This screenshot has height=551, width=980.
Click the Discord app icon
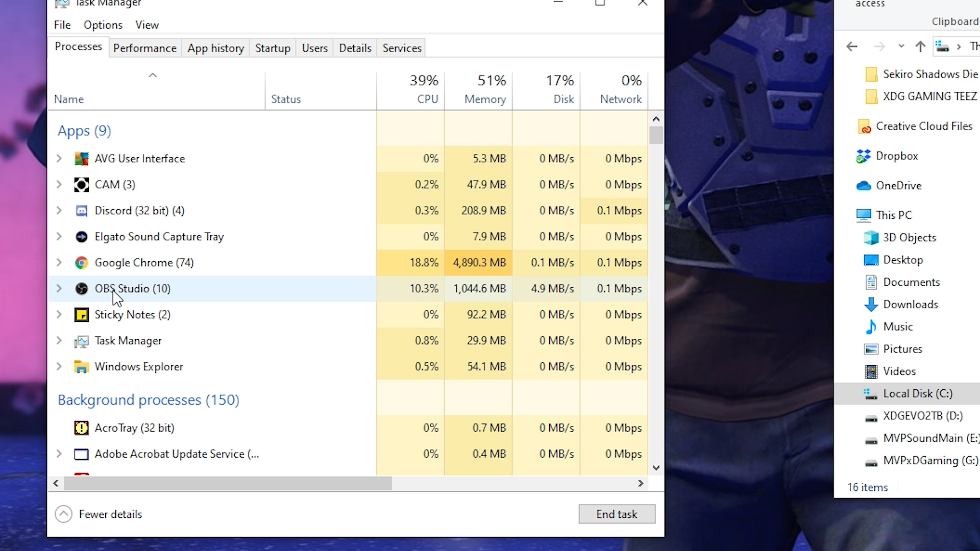point(81,211)
